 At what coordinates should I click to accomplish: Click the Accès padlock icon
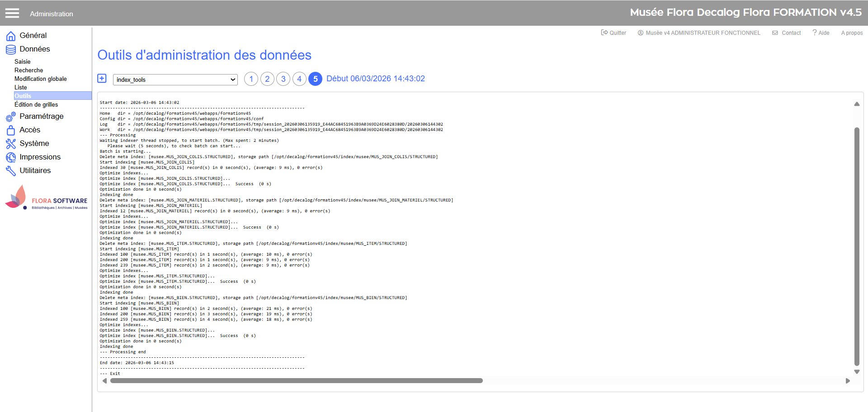tap(11, 130)
